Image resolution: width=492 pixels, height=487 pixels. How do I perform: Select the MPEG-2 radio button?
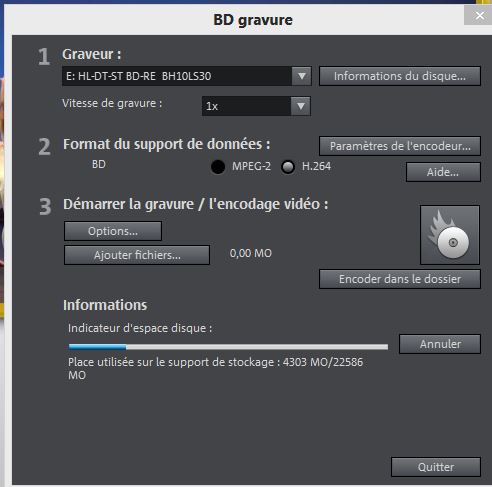(x=218, y=167)
